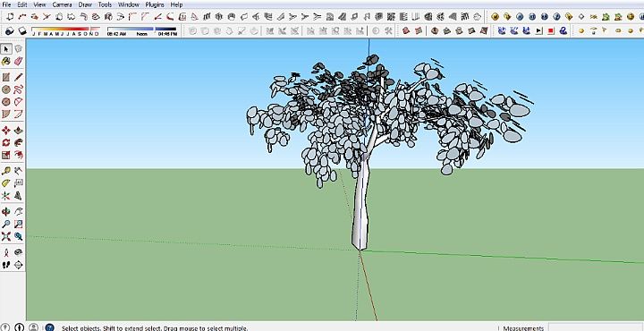Select the Zoom Window tool
Screen dimensions: 644x331
point(18,225)
